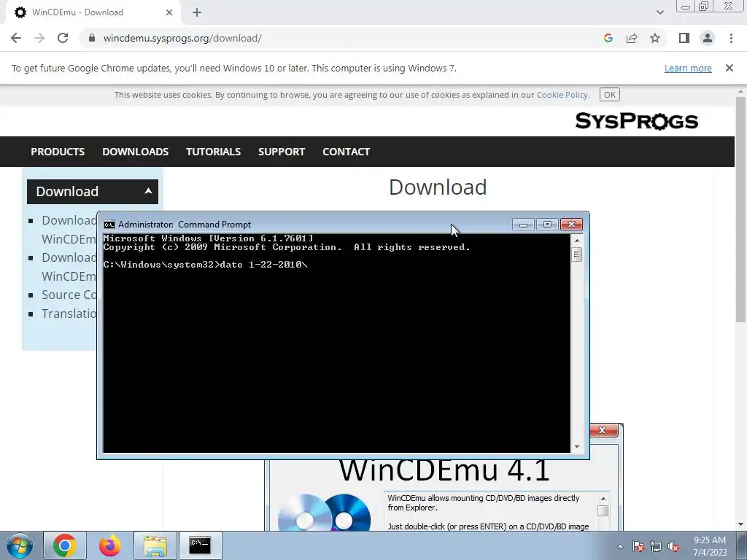Click the Download page heading
The width and height of the screenshot is (747, 560).
(438, 187)
